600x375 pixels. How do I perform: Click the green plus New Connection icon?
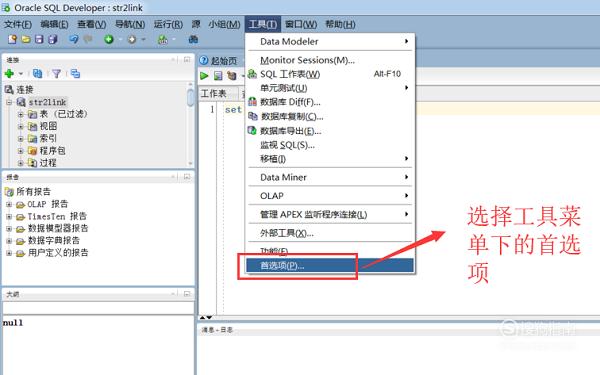click(x=9, y=73)
